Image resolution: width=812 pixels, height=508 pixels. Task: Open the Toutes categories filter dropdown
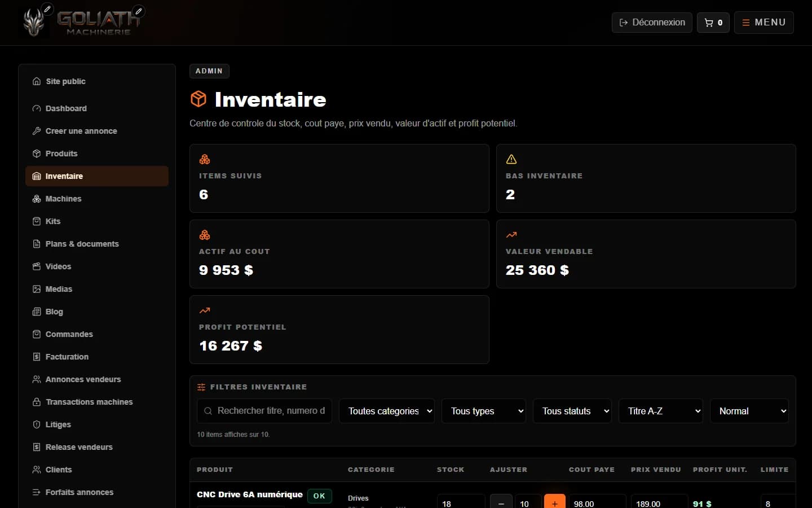click(x=387, y=411)
